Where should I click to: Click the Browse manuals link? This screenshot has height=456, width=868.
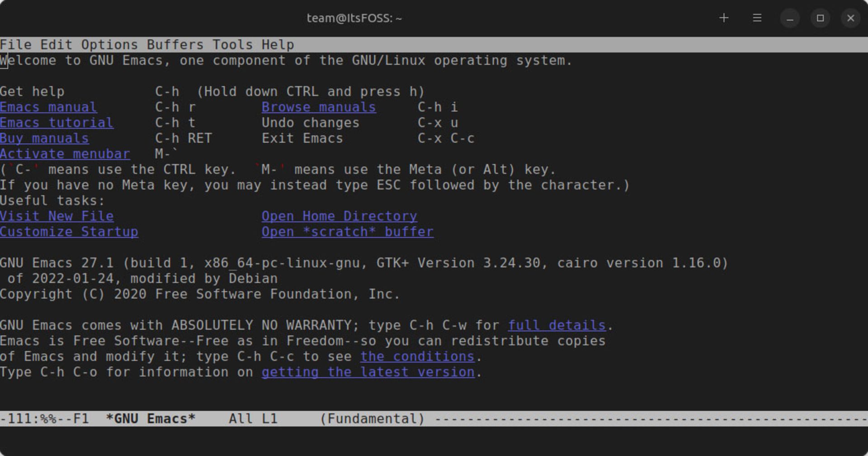[x=319, y=107]
